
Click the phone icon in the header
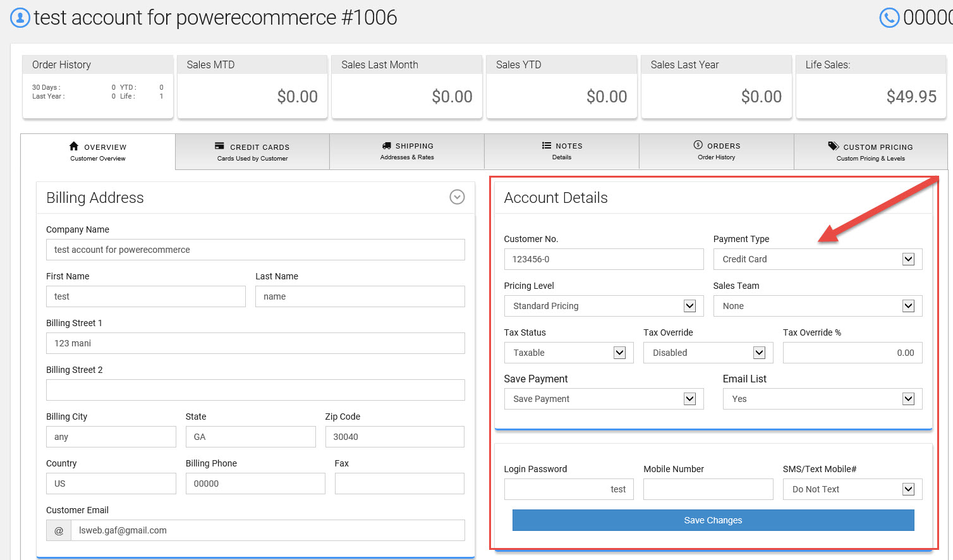[x=889, y=18]
